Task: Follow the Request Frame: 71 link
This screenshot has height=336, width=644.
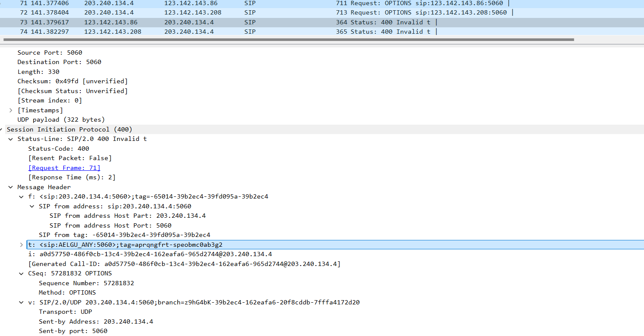Action: coord(64,167)
